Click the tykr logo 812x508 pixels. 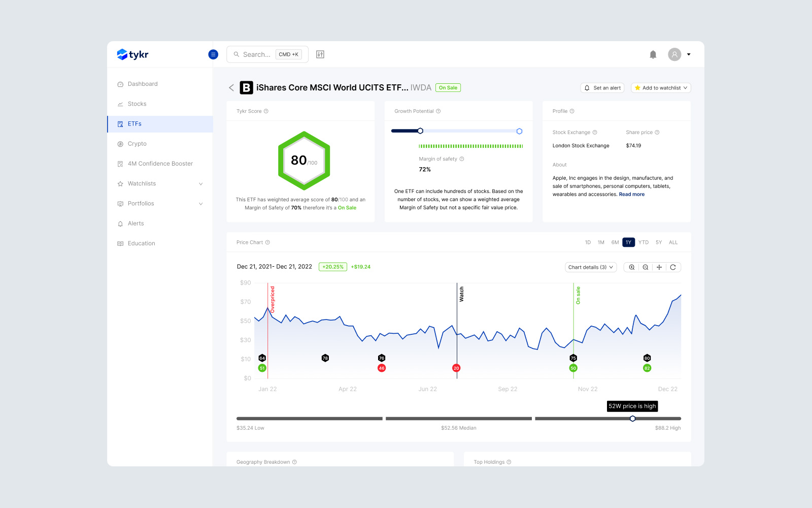tap(132, 54)
